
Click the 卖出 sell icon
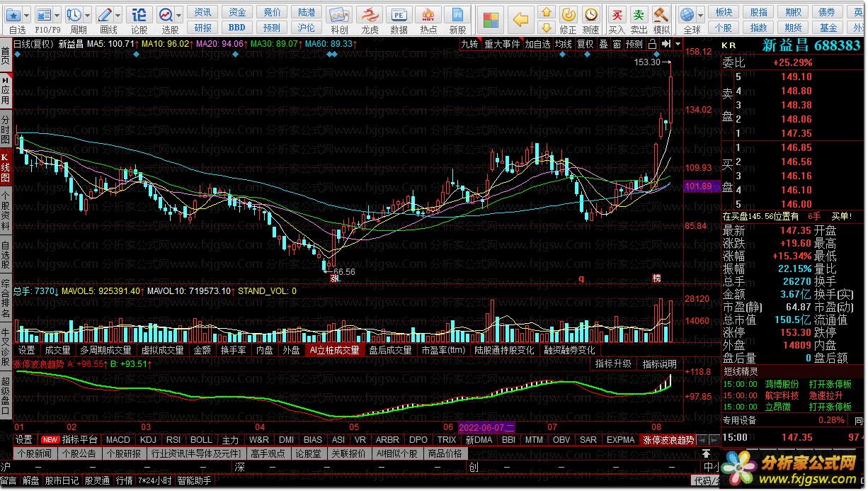[x=639, y=14]
